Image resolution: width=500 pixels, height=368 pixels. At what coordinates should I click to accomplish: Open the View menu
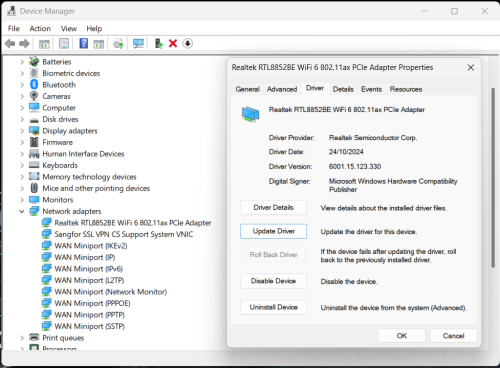[x=69, y=29]
